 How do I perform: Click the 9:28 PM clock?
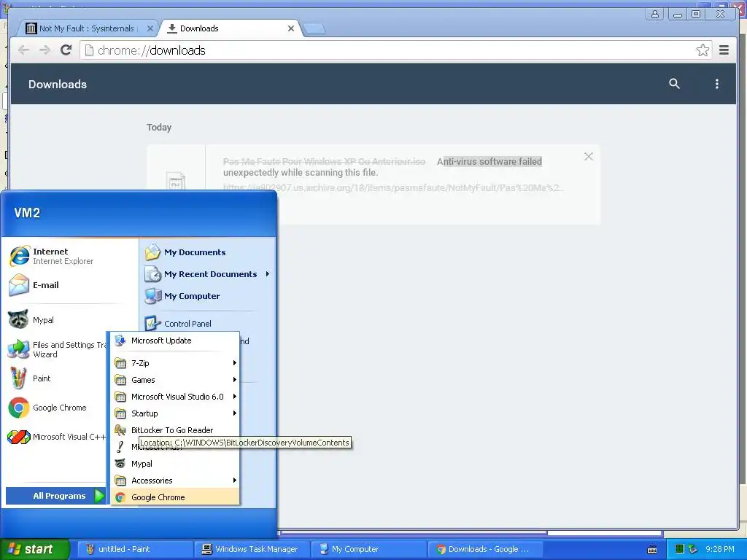720,549
